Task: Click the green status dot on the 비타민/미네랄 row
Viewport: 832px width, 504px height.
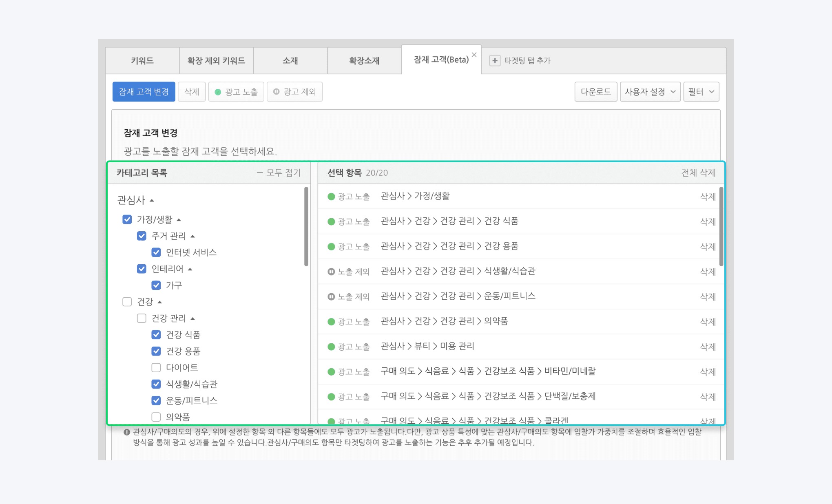Action: tap(331, 371)
